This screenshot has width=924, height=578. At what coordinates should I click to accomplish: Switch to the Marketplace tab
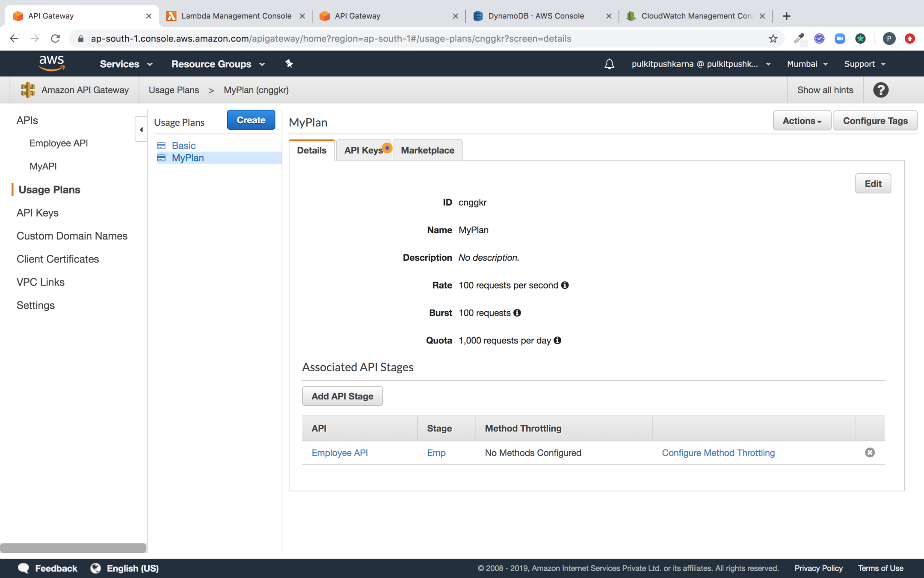tap(427, 150)
